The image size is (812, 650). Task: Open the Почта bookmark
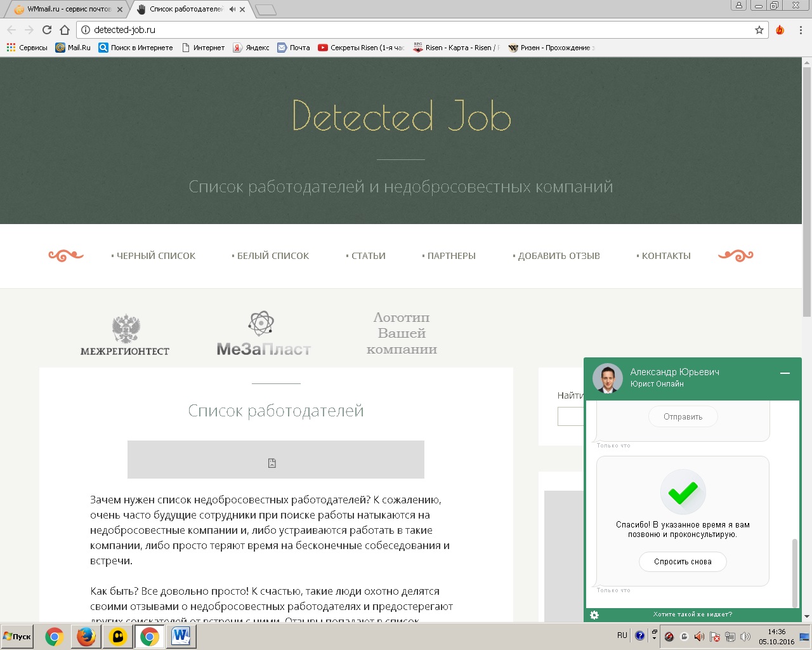tap(294, 48)
